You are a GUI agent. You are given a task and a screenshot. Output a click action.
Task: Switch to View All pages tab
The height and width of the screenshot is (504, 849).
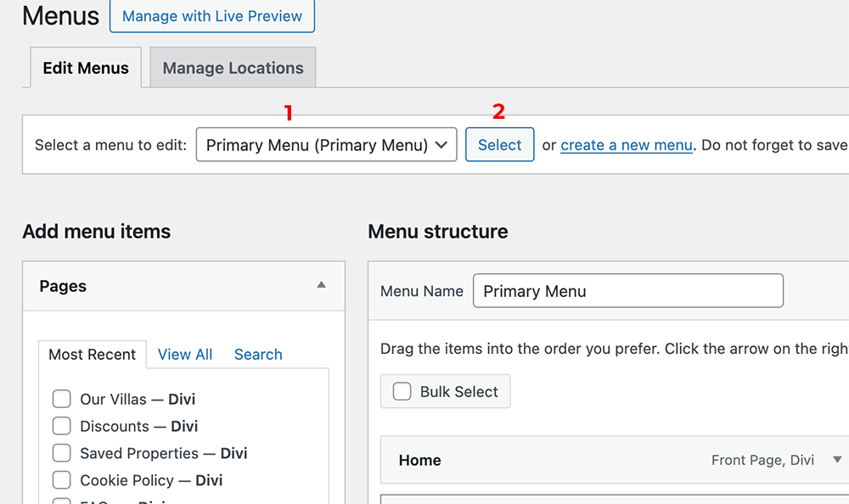(x=185, y=355)
